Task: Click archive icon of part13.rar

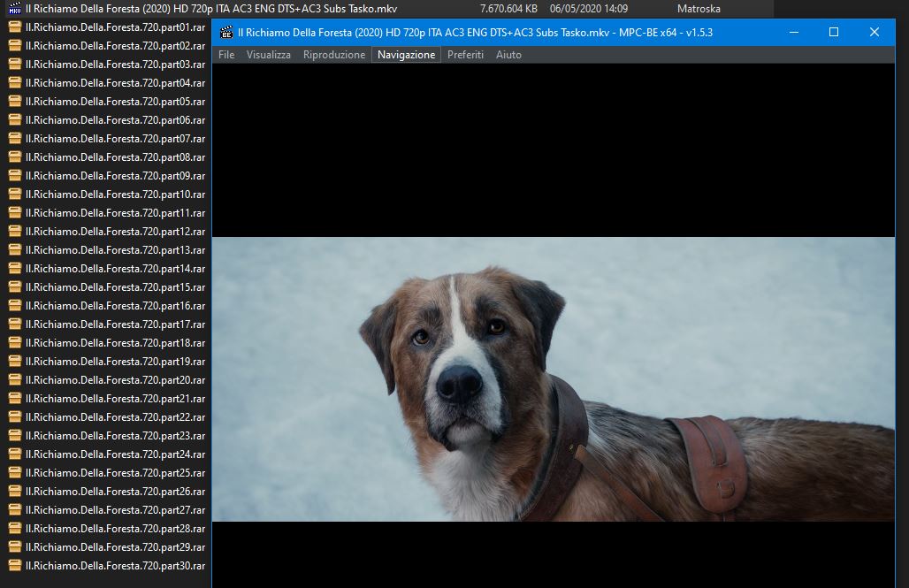Action: pyautogui.click(x=15, y=250)
